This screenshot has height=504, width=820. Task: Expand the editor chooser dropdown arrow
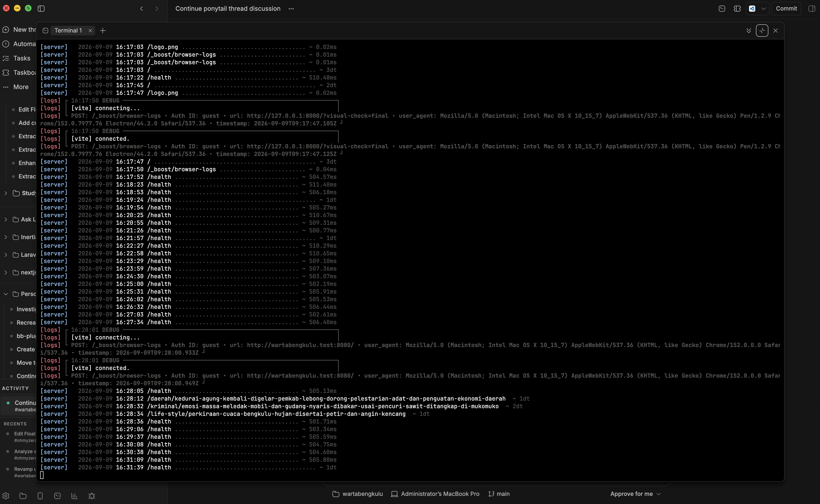[763, 9]
